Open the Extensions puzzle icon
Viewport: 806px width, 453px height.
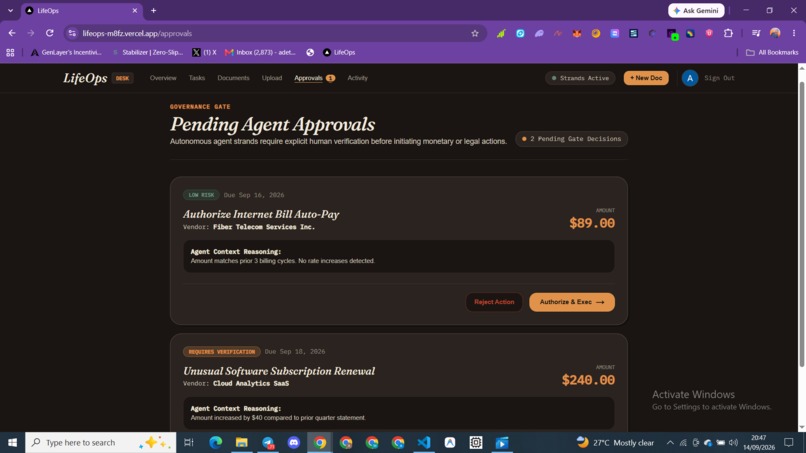(728, 33)
